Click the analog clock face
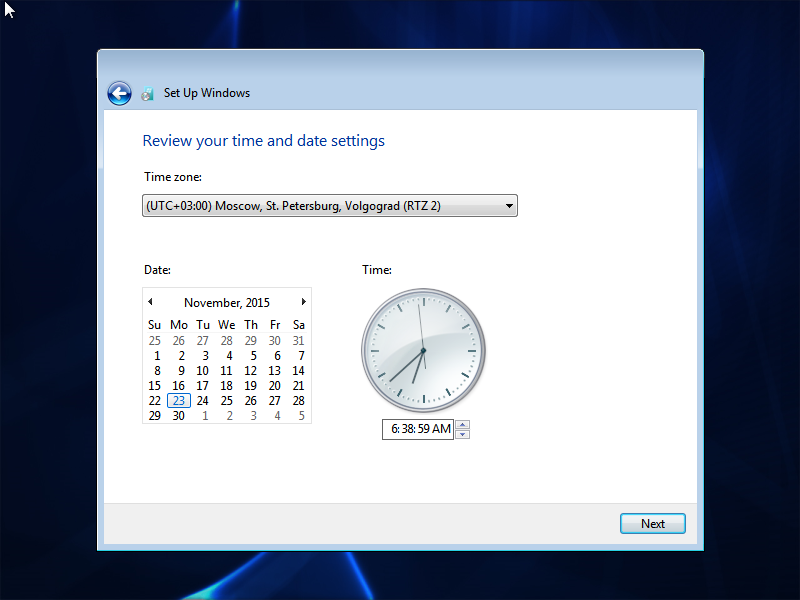800x600 pixels. coord(423,351)
